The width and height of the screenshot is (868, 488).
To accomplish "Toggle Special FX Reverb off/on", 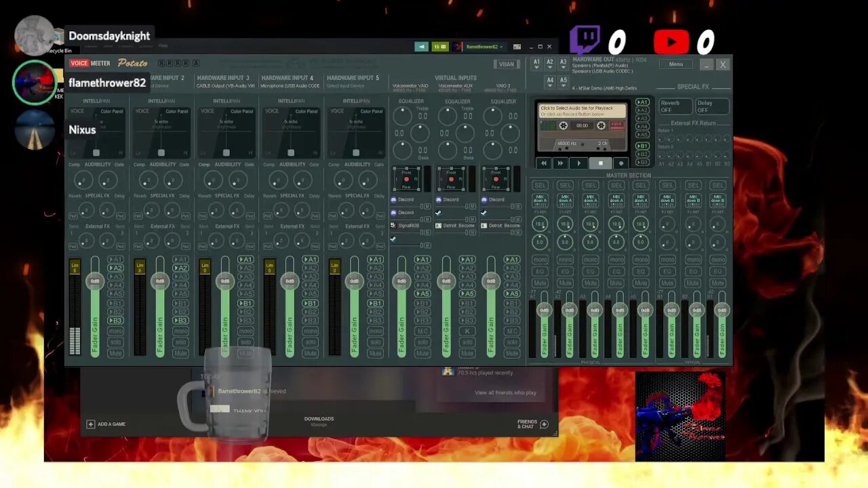I will (675, 106).
